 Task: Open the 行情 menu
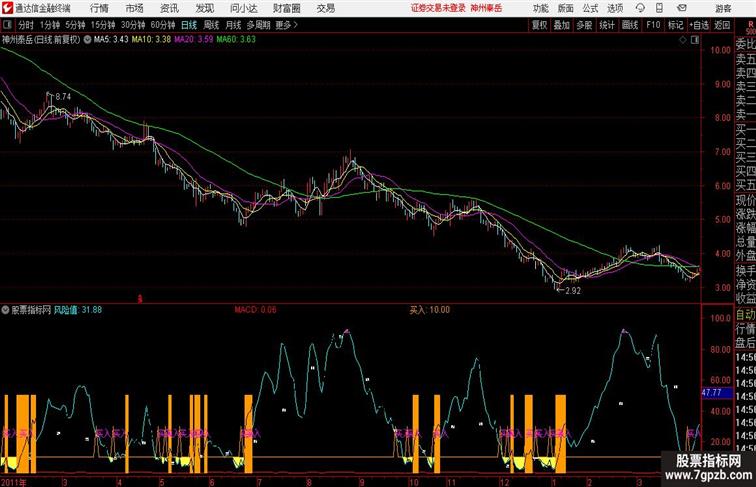click(x=99, y=8)
